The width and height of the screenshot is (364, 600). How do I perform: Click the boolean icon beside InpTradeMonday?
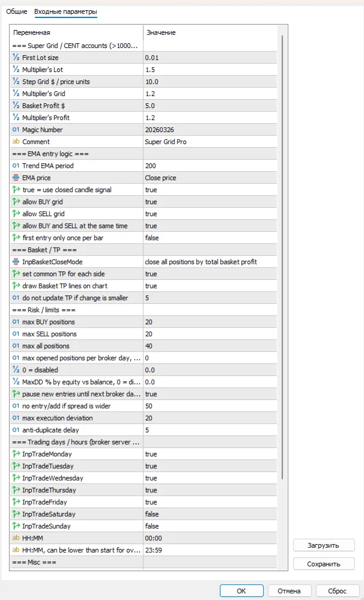tap(16, 454)
